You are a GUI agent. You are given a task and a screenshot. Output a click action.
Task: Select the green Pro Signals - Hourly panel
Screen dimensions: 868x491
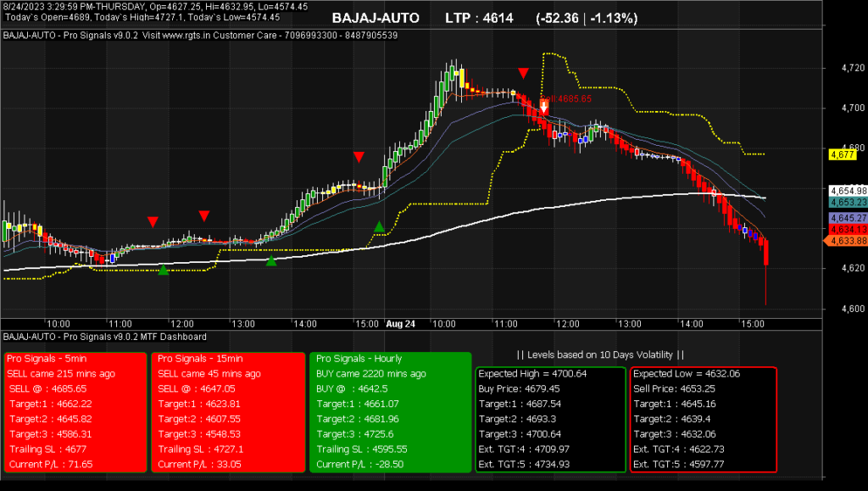(389, 412)
